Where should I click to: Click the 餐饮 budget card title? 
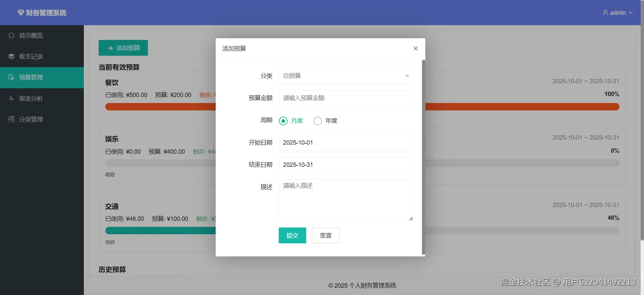[112, 83]
